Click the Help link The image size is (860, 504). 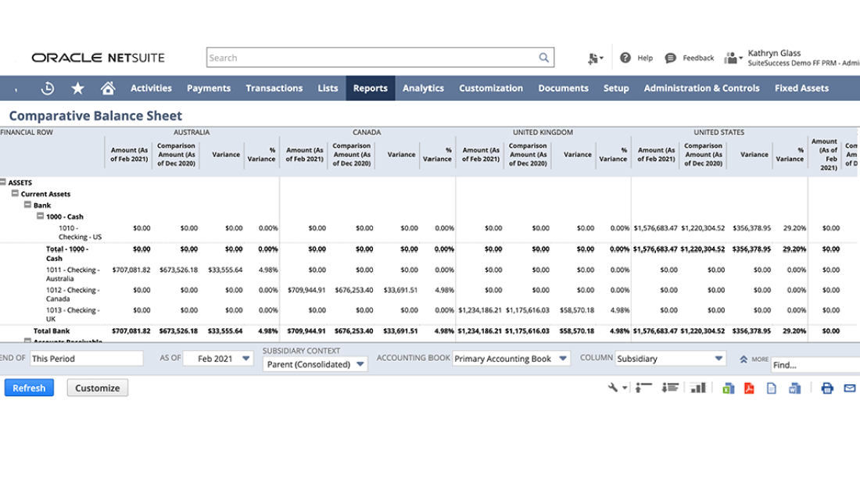pyautogui.click(x=645, y=58)
